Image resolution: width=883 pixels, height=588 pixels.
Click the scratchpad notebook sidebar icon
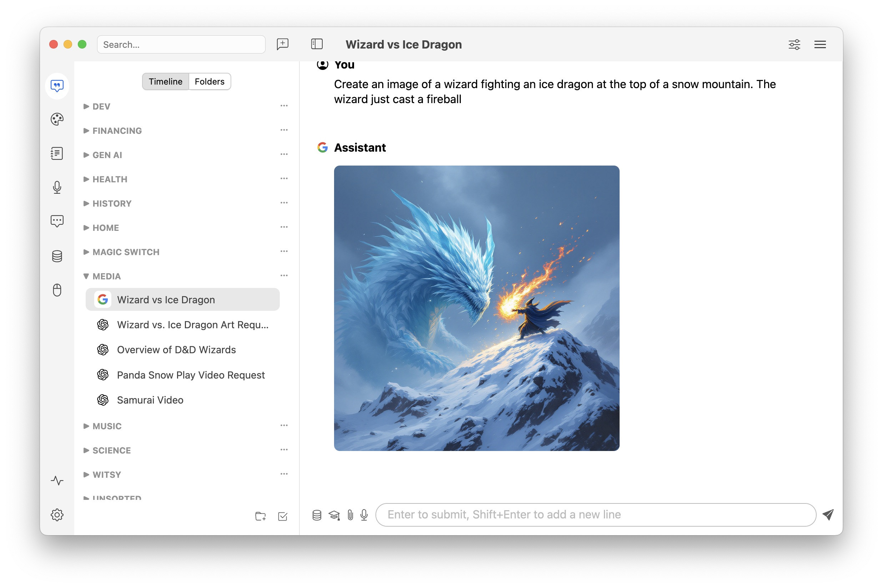57,153
